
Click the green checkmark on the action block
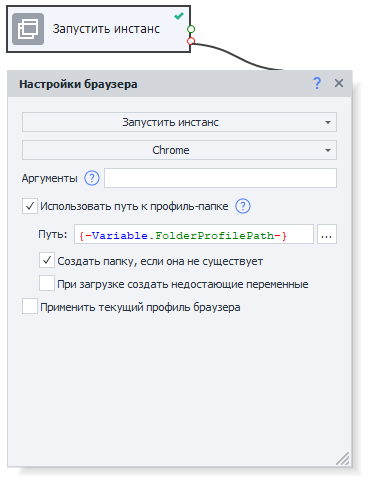click(179, 16)
